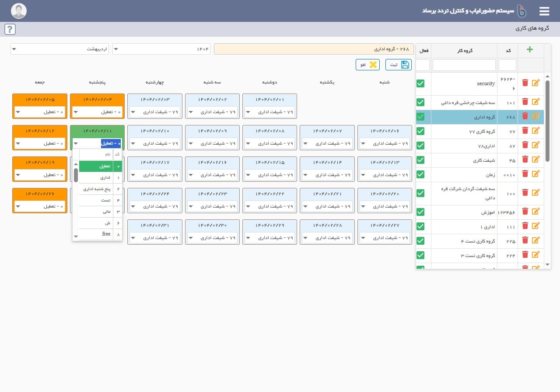Delete the اموزش group row
This screenshot has width=560, height=392.
point(525,212)
